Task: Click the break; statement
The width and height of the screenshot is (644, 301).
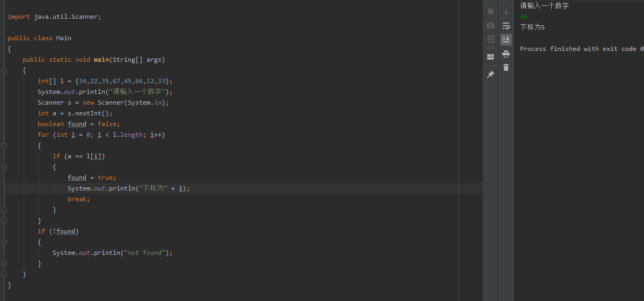Action: 79,199
